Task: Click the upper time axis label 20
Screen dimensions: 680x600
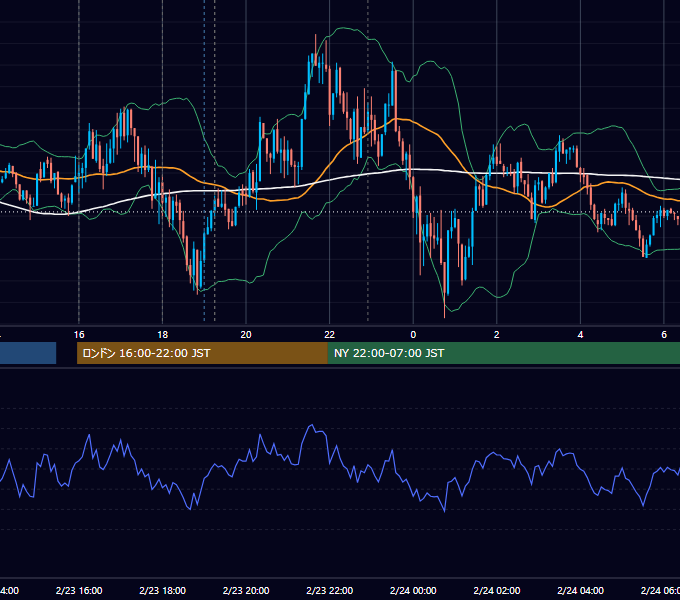Action: click(246, 335)
